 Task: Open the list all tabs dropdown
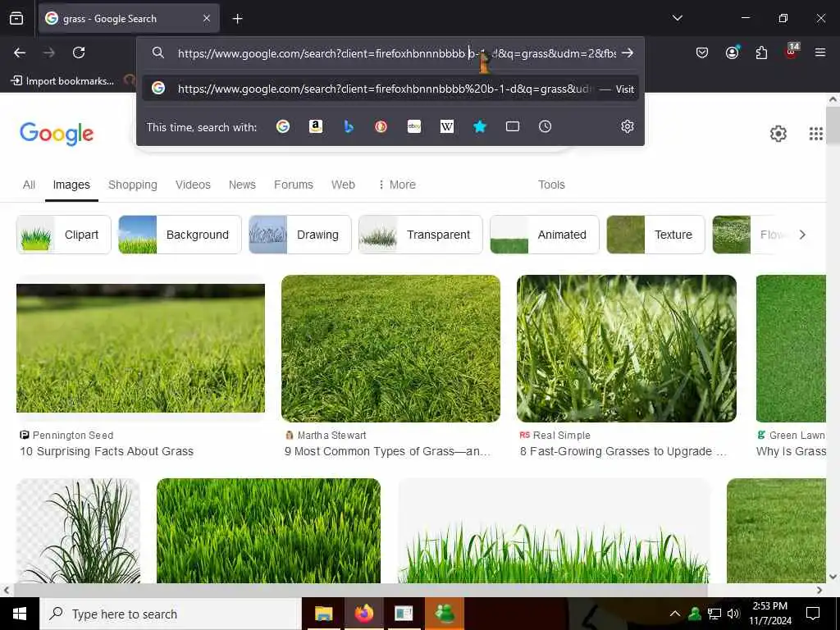[677, 18]
